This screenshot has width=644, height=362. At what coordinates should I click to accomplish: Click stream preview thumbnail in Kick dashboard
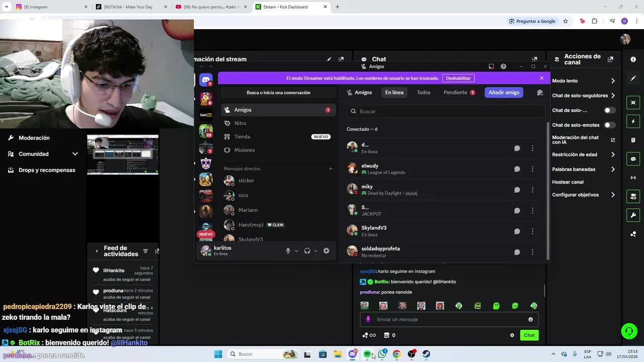pos(123,154)
